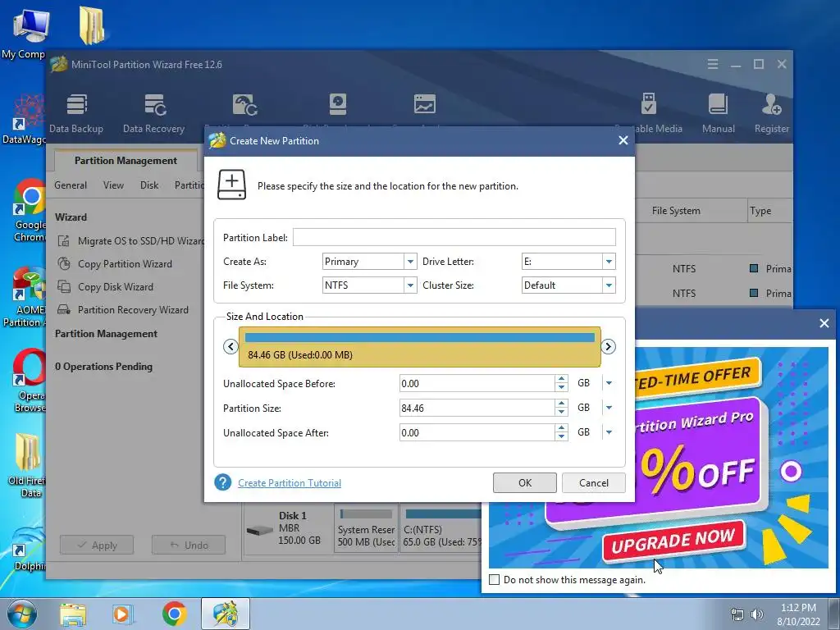Open unit dropdown for Partition Size

[609, 408]
